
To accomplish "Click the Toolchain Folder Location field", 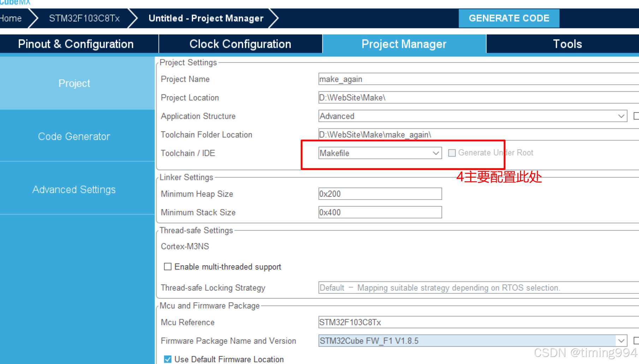I will click(478, 135).
